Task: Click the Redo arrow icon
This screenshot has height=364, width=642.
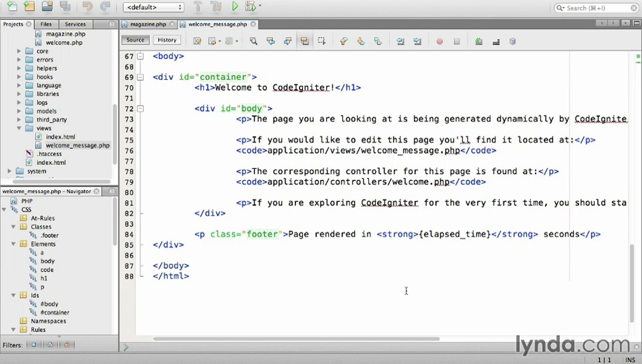Action: click(105, 7)
